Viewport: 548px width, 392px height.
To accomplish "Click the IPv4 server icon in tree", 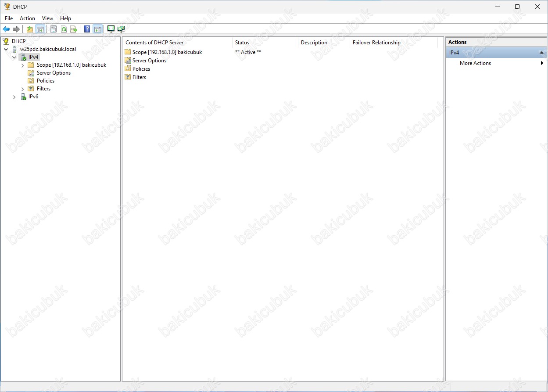I will pos(24,57).
